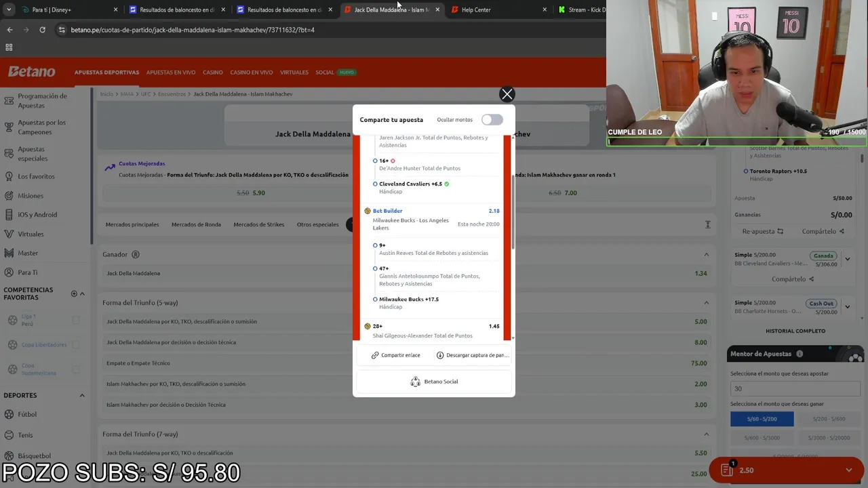Click the Betano logo

click(x=32, y=71)
